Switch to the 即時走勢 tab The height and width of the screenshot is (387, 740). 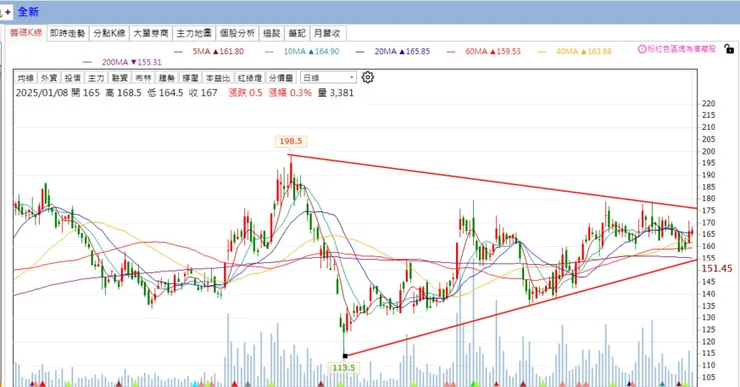point(67,33)
